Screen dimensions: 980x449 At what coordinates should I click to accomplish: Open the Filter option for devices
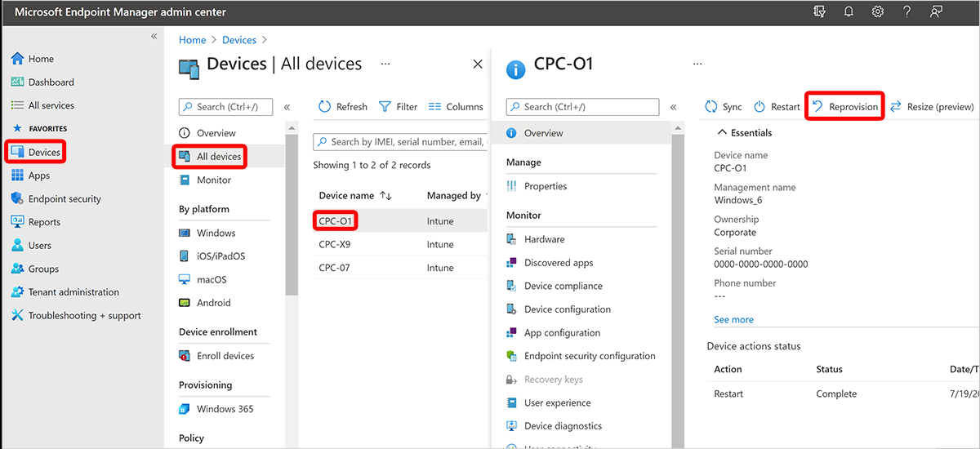coord(399,107)
